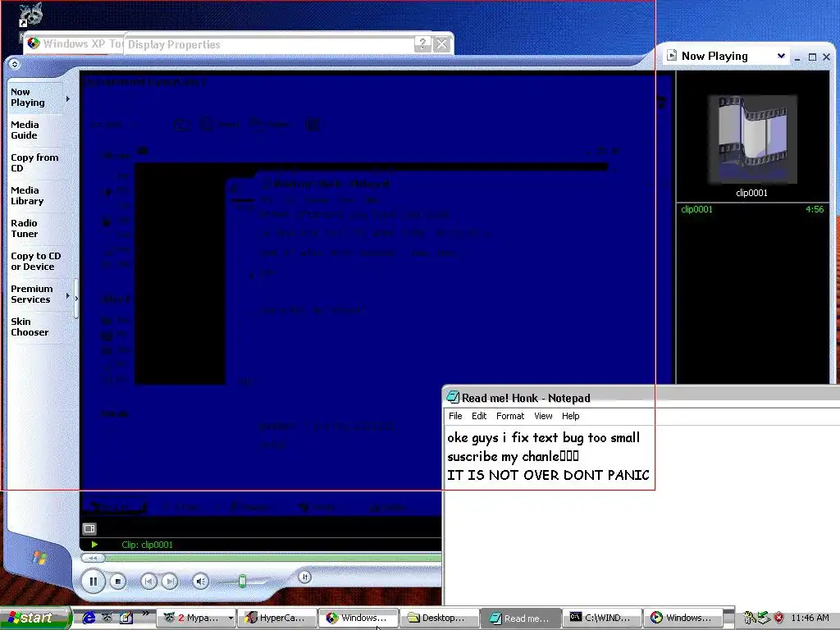The image size is (840, 630).
Task: Open the Skin Chooser section
Action: click(x=30, y=326)
